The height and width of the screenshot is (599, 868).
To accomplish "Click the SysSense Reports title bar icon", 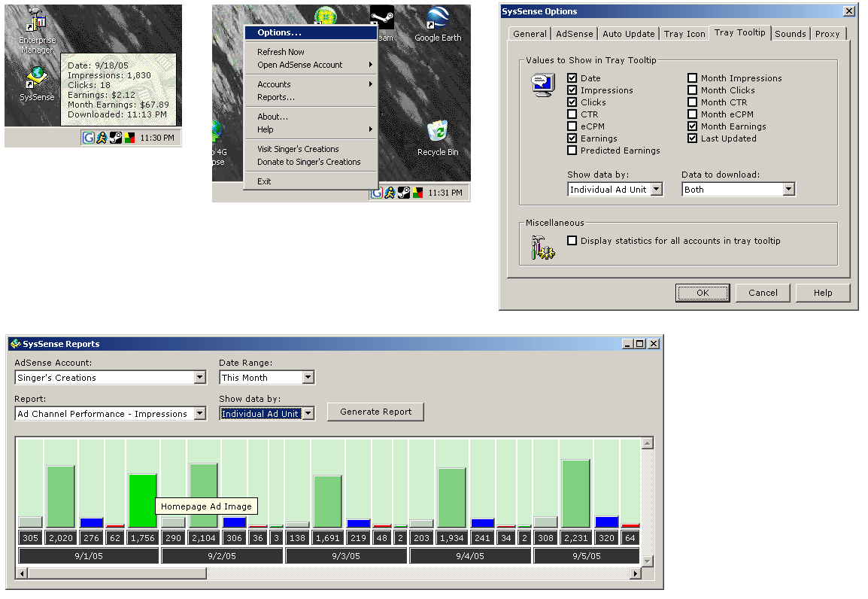I will click(x=14, y=344).
